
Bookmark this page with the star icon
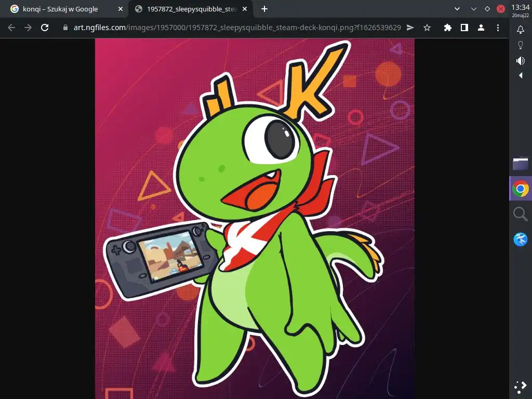coord(427,28)
